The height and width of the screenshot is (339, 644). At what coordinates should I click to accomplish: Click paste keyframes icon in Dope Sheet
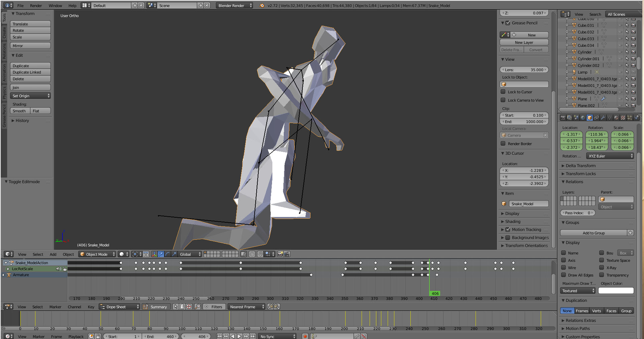click(277, 307)
